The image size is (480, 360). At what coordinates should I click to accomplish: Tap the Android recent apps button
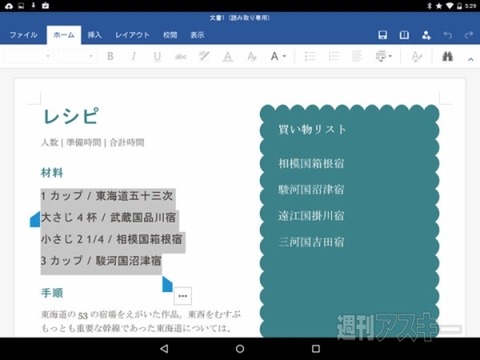coord(316,349)
